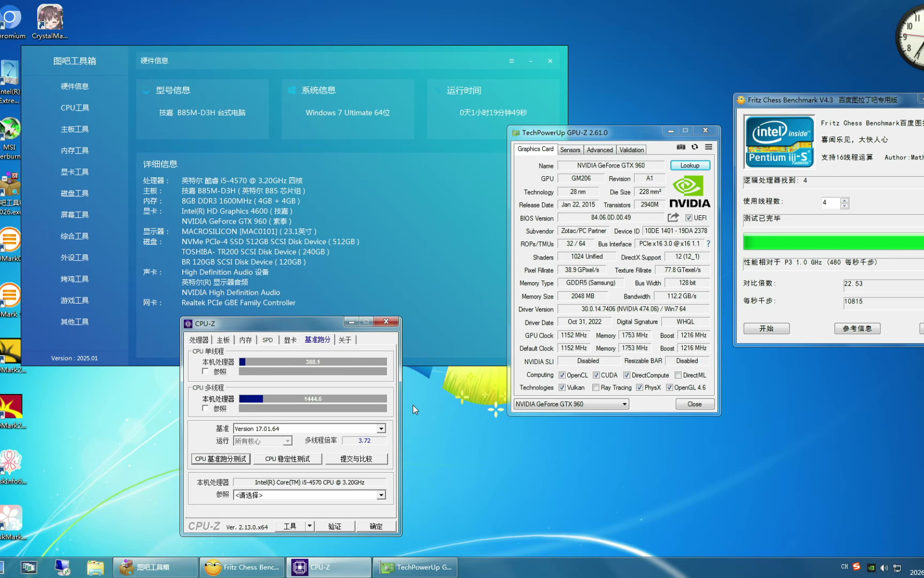
Task: Open the CrystalMark desktop shortcut
Action: point(50,22)
